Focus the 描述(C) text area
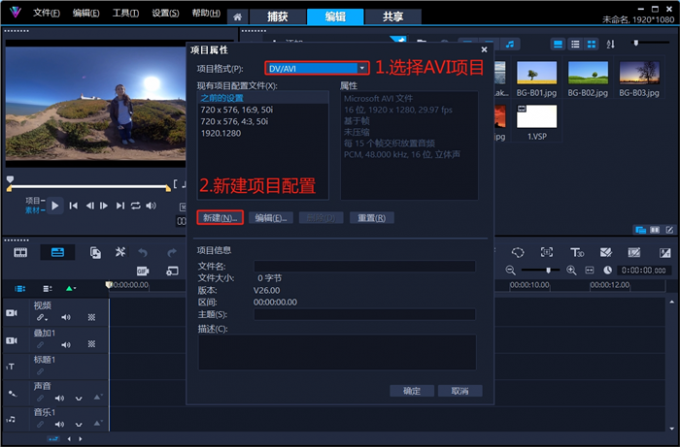The image size is (680, 447). 337,352
